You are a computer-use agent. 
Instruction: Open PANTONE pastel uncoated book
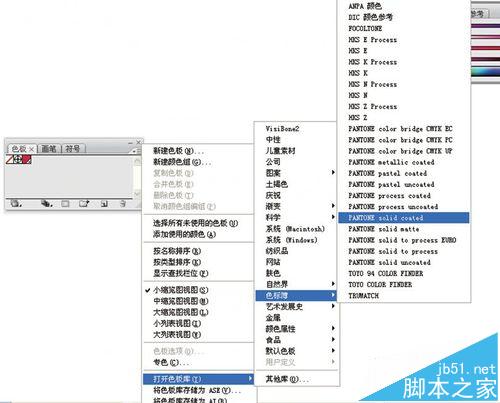391,184
